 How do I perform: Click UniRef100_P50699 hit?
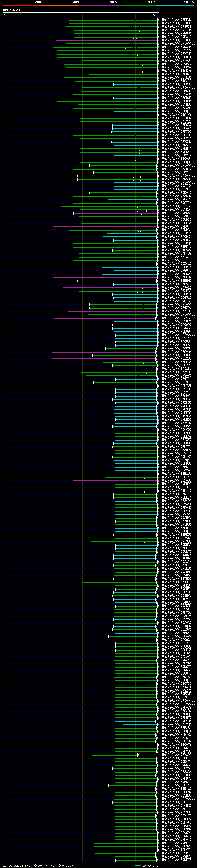point(177,430)
